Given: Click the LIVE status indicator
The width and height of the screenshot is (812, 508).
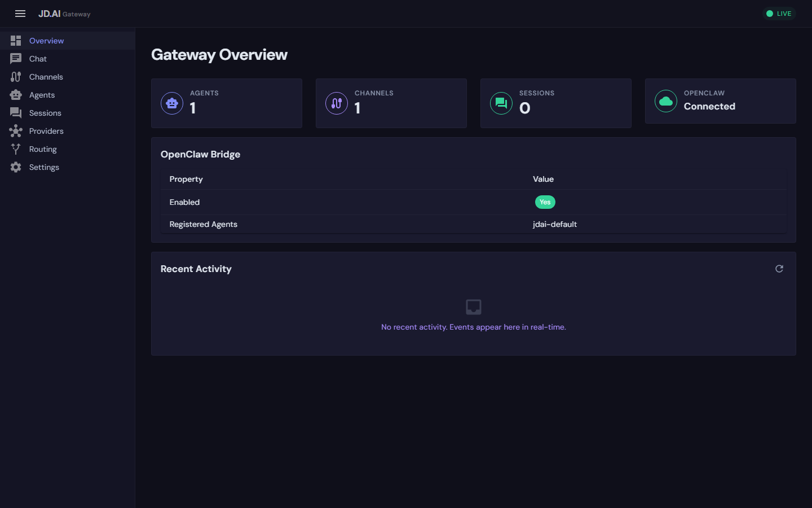Looking at the screenshot, I should (779, 13).
